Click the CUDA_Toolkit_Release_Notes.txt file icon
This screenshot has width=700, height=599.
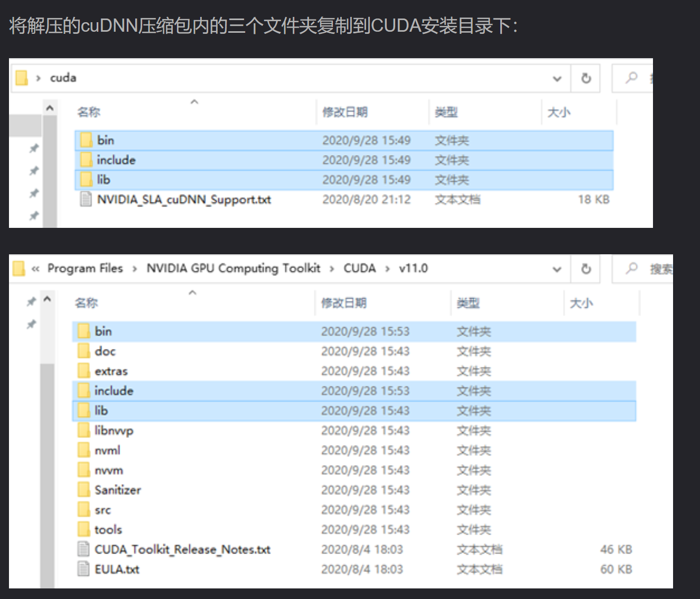click(83, 549)
